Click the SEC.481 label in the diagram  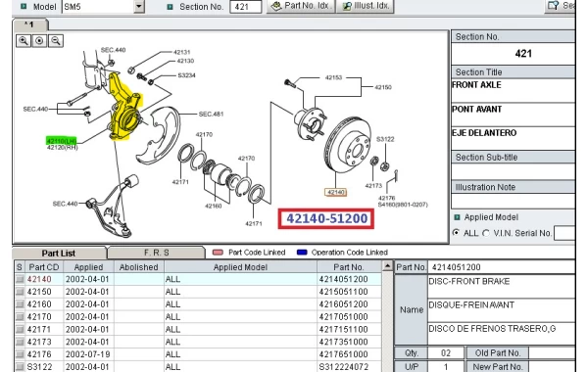tap(211, 114)
